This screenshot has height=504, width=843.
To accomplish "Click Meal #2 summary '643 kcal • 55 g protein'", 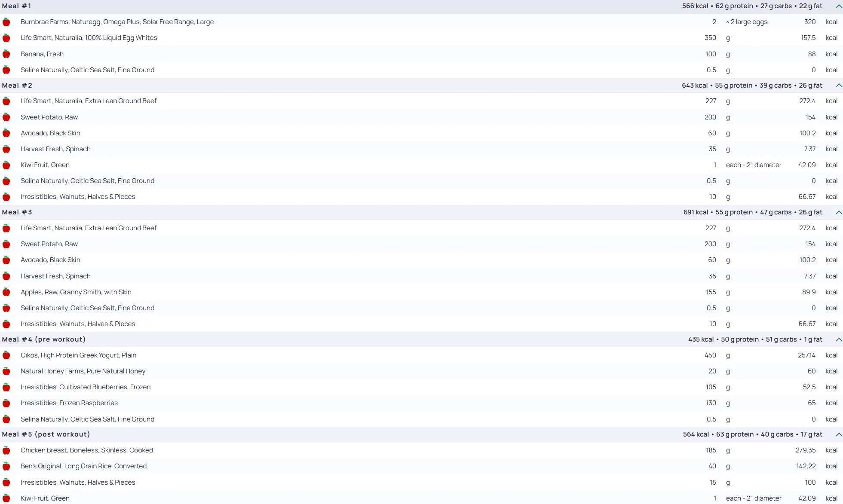I will pos(717,86).
